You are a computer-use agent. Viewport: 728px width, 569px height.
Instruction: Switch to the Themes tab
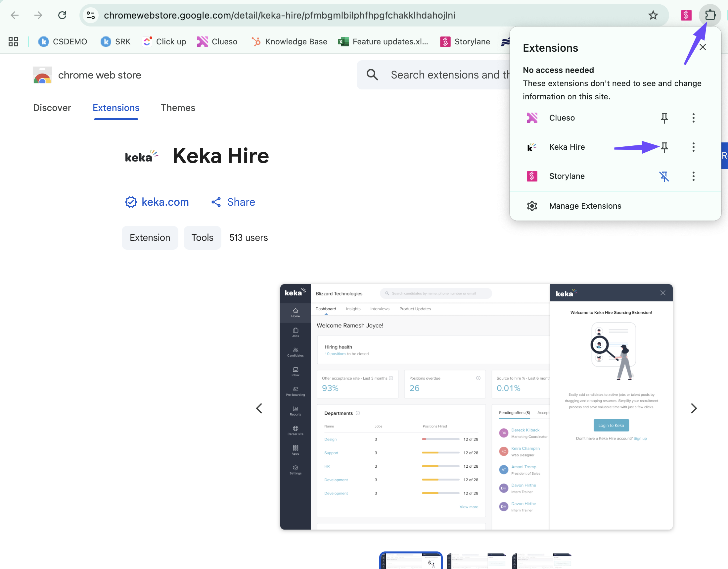pyautogui.click(x=178, y=108)
